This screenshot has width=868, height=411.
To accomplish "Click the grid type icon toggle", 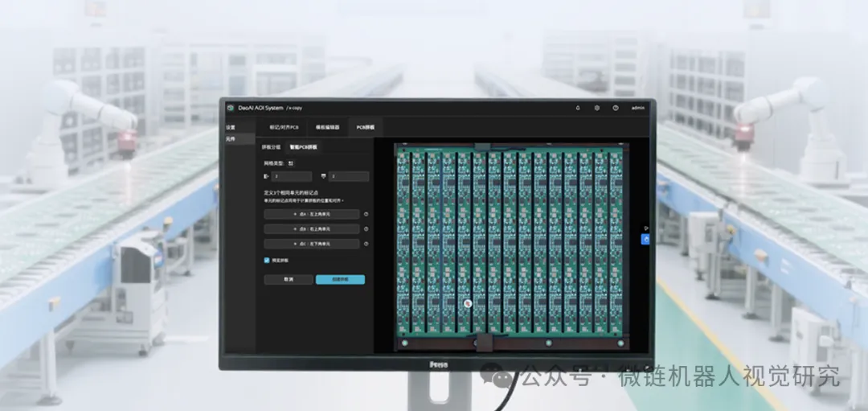I will [291, 162].
